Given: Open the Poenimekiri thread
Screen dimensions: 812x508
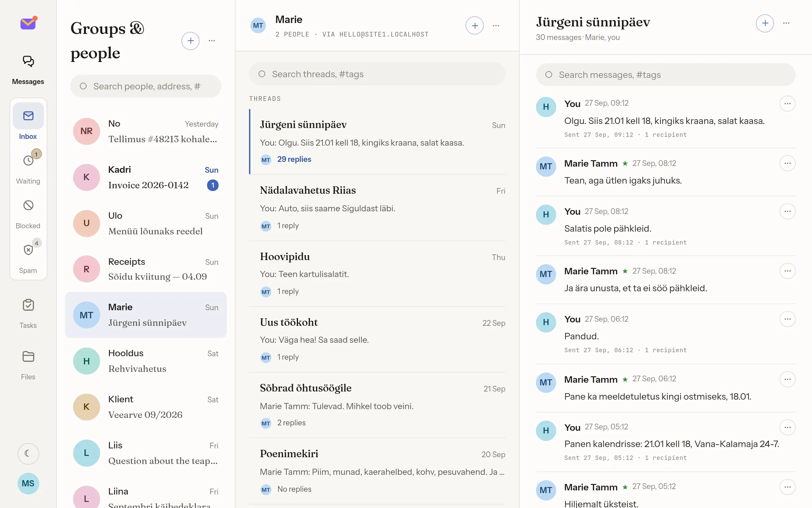Looking at the screenshot, I should tap(377, 471).
